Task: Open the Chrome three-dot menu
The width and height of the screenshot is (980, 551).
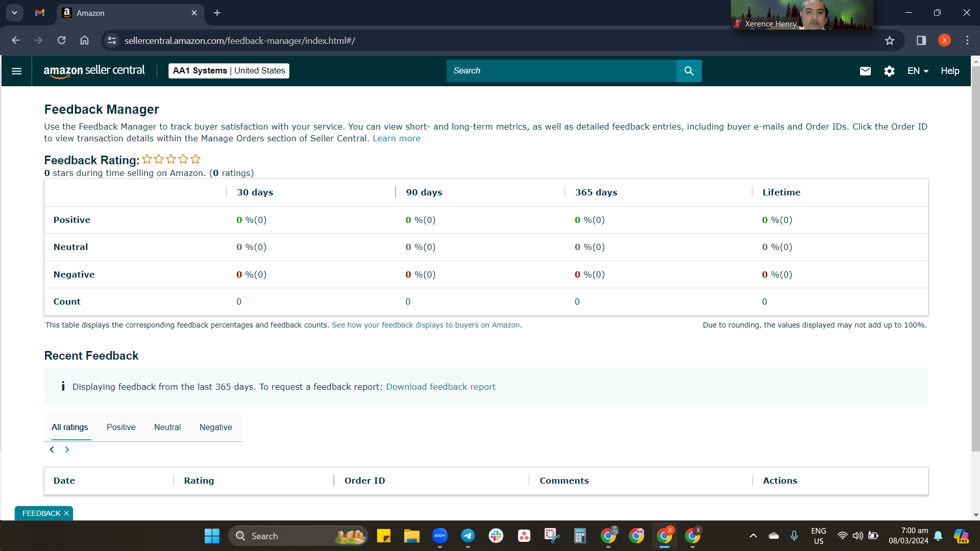Action: coord(967,40)
